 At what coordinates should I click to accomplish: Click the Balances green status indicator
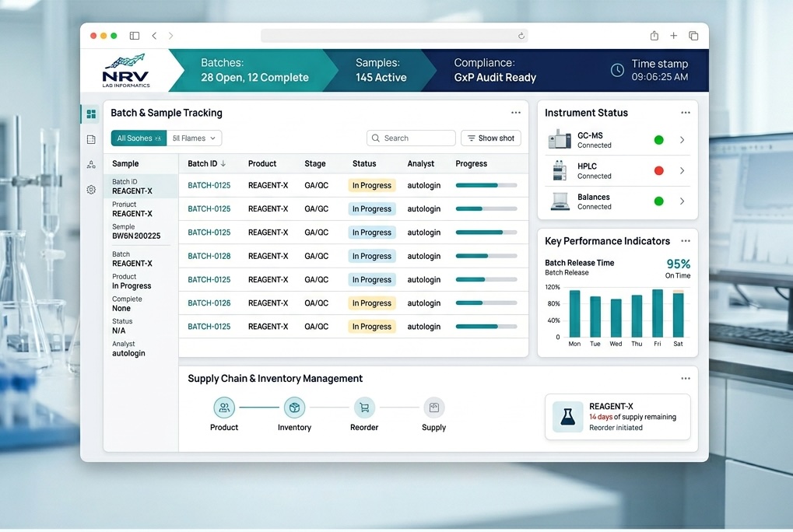[658, 201]
